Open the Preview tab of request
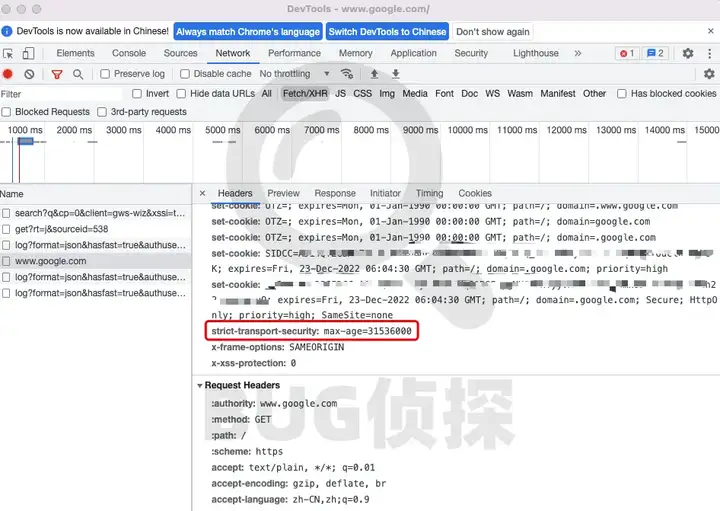The image size is (720, 511). (283, 193)
